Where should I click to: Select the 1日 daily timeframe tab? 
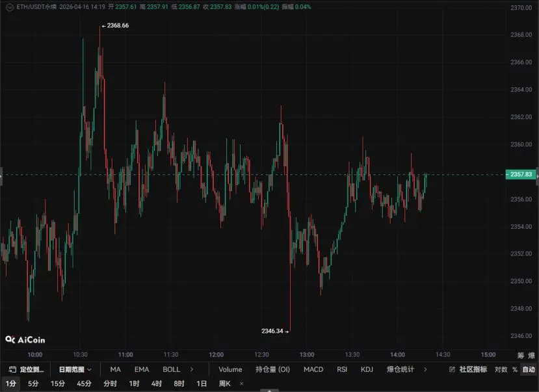[202, 384]
